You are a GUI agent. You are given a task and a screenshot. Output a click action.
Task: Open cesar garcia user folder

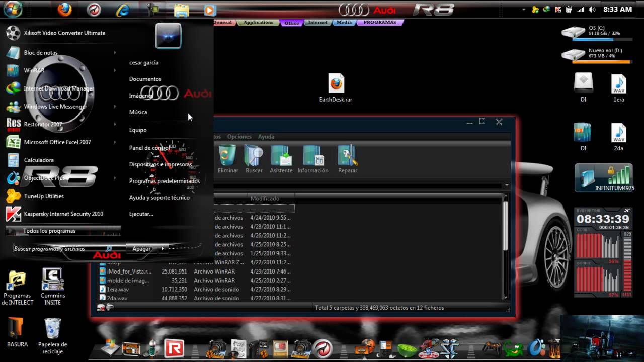(144, 63)
